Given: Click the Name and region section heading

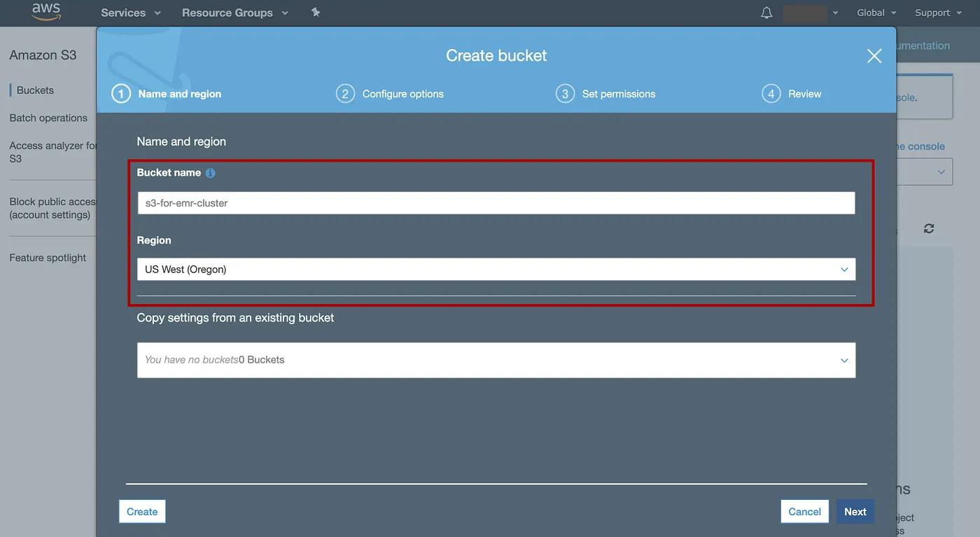Looking at the screenshot, I should point(181,141).
